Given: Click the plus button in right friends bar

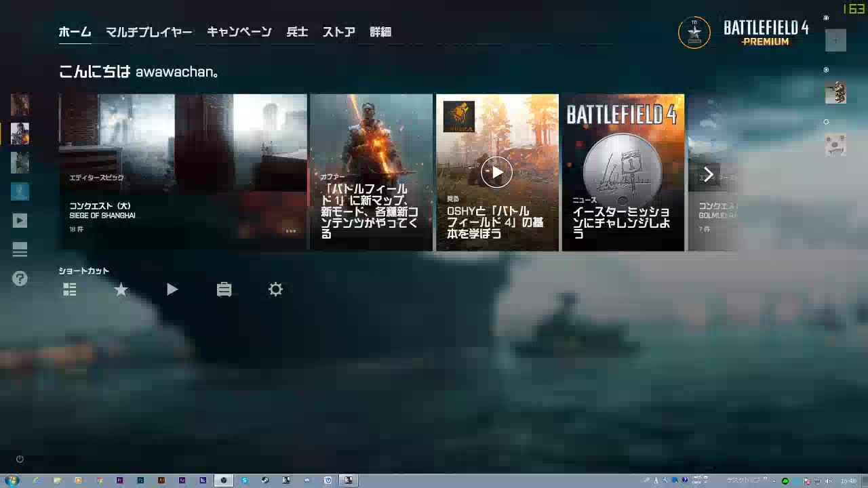Looking at the screenshot, I should [835, 41].
